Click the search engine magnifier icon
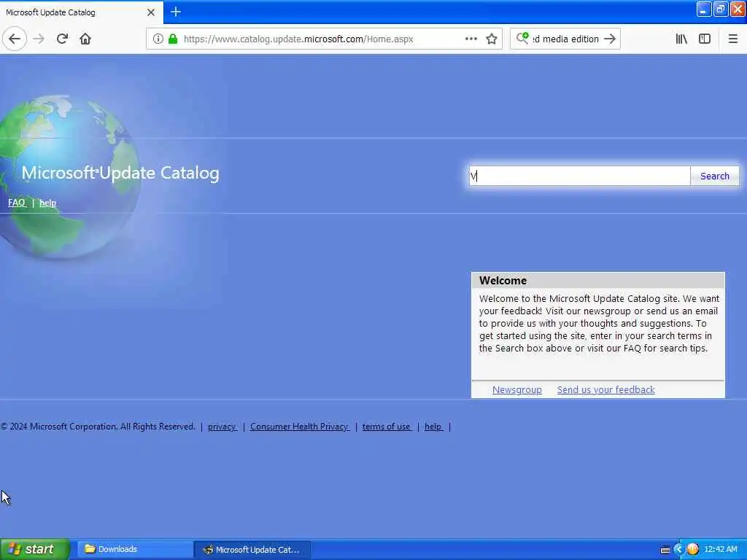Viewport: 747px width, 560px height. point(522,39)
